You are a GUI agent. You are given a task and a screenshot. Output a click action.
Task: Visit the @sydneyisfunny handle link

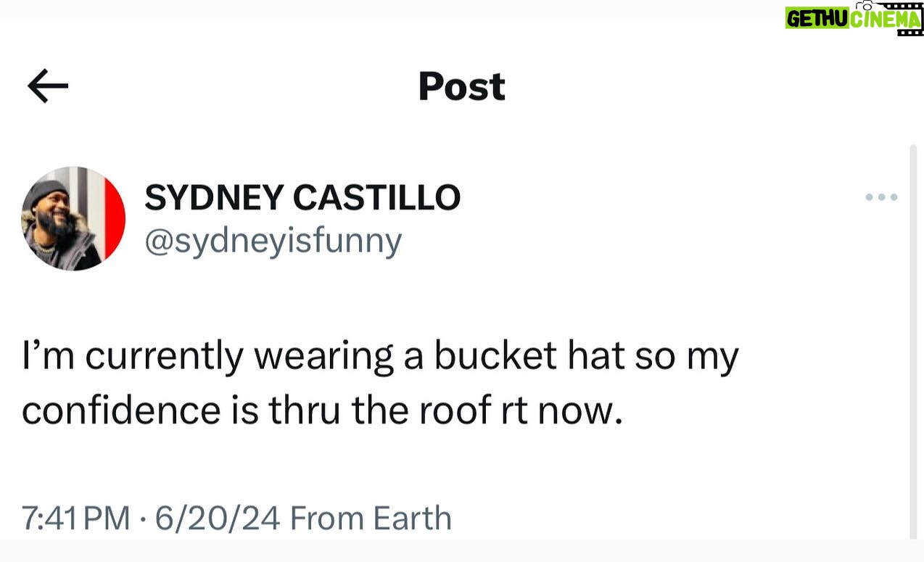[273, 241]
